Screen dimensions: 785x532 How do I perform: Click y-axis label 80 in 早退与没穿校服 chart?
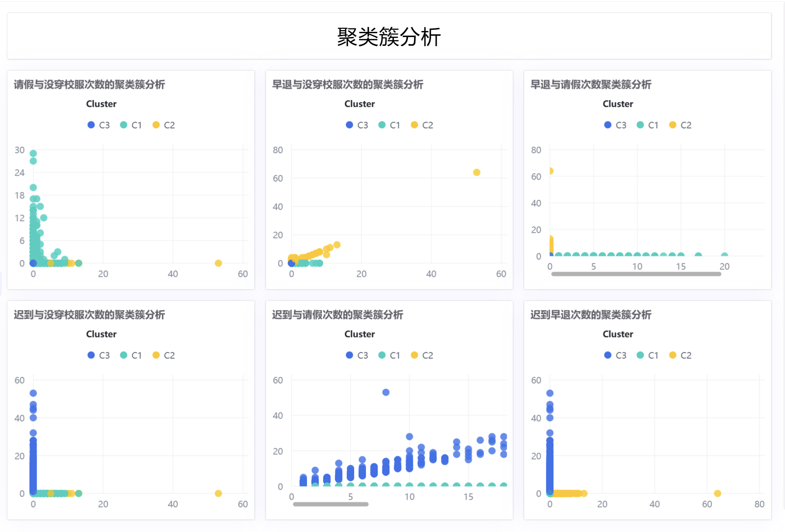tap(278, 150)
